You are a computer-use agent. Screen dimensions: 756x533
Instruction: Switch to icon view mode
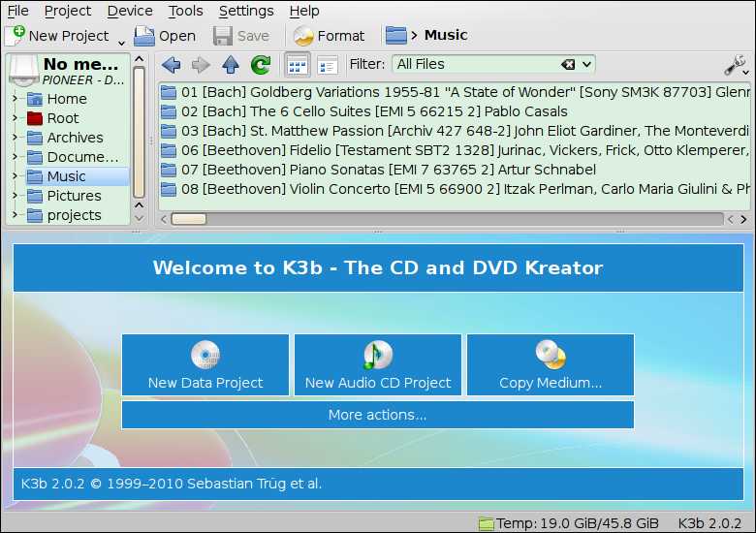tap(298, 65)
